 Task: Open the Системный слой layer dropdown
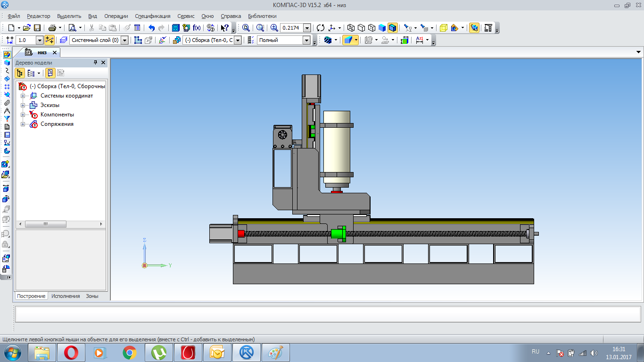(x=124, y=41)
